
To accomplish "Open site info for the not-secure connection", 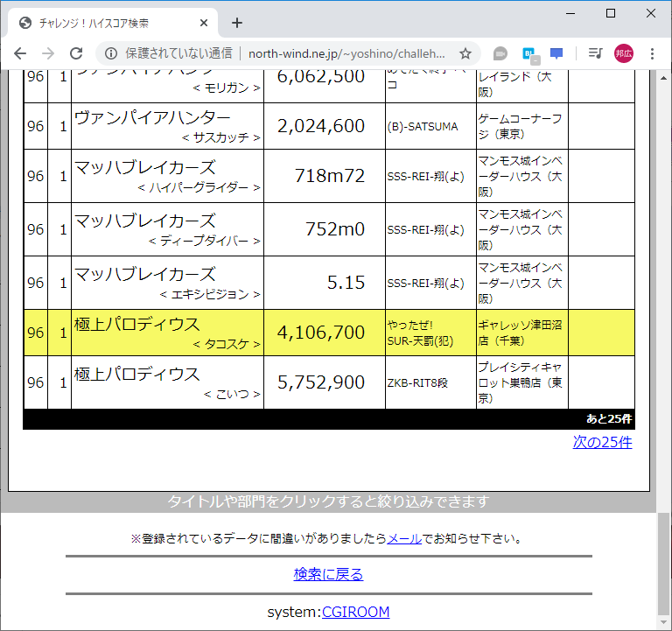I will (x=111, y=53).
